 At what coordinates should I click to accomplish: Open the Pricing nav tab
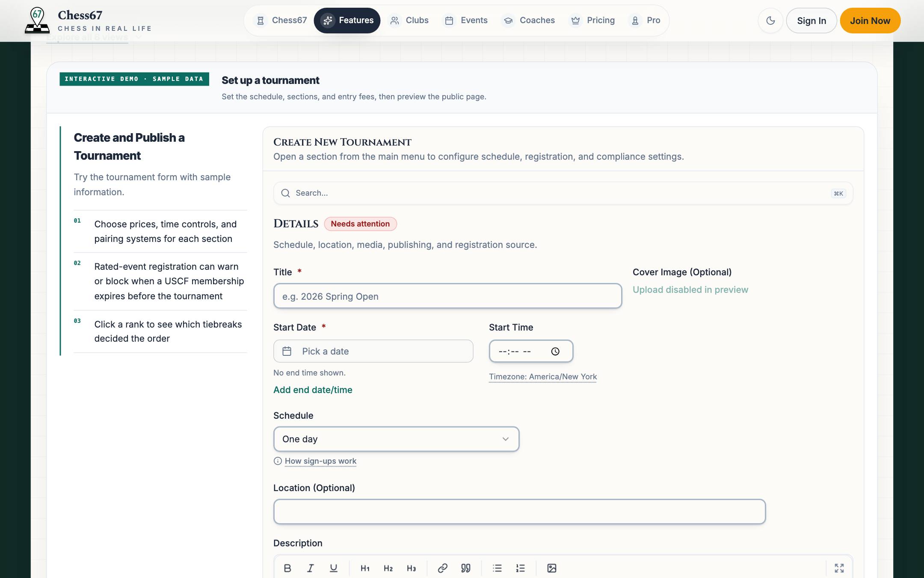click(592, 21)
